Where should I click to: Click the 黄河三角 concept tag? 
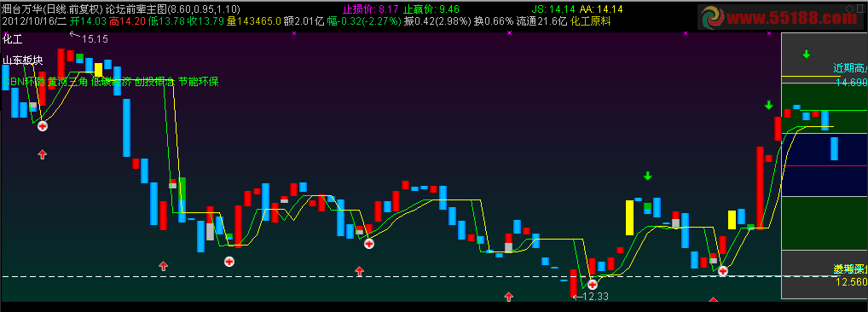coord(67,82)
